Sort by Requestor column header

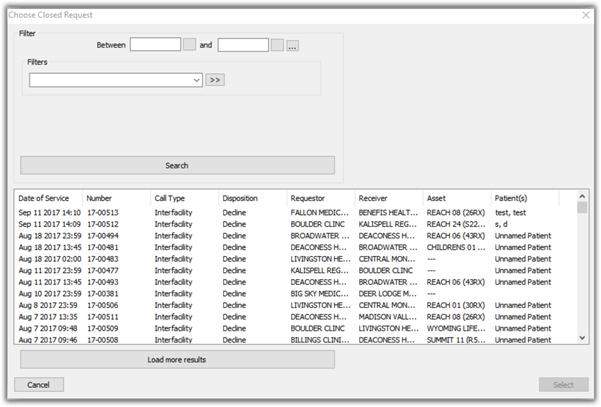(321, 198)
